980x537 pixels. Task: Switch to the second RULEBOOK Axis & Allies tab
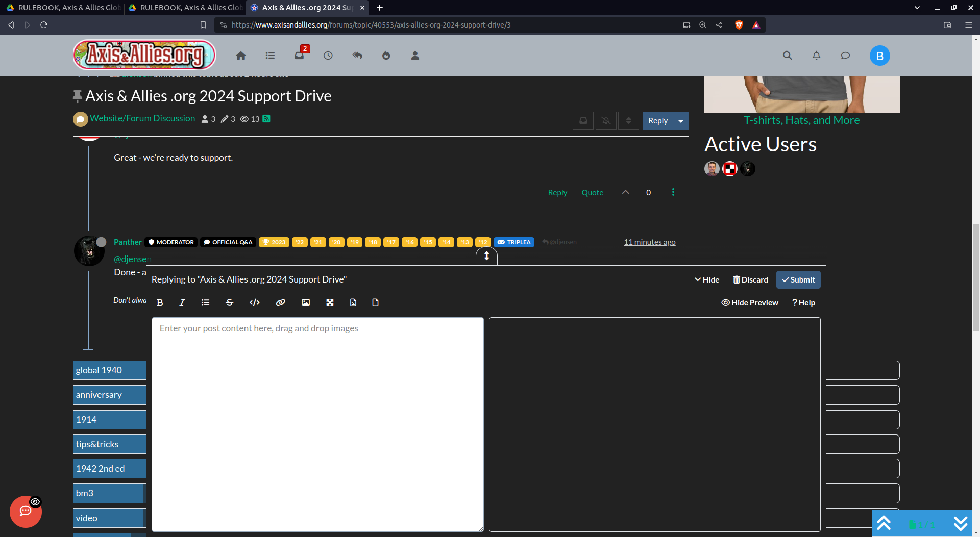click(185, 8)
